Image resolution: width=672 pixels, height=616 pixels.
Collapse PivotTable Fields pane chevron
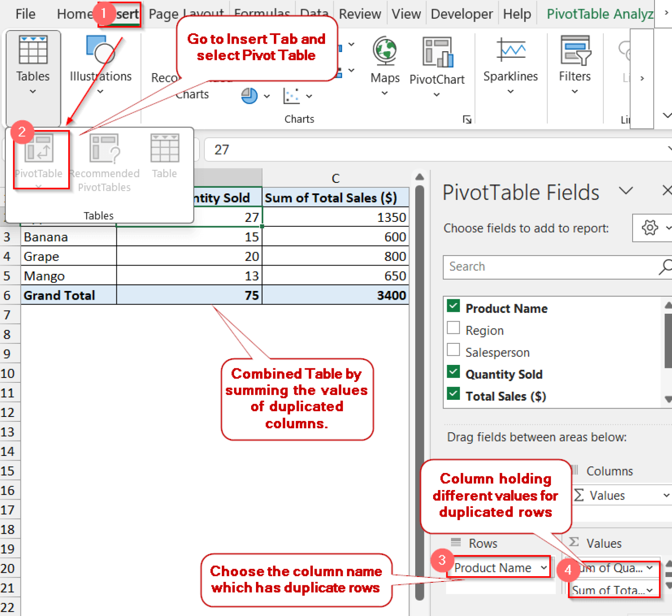point(626,191)
